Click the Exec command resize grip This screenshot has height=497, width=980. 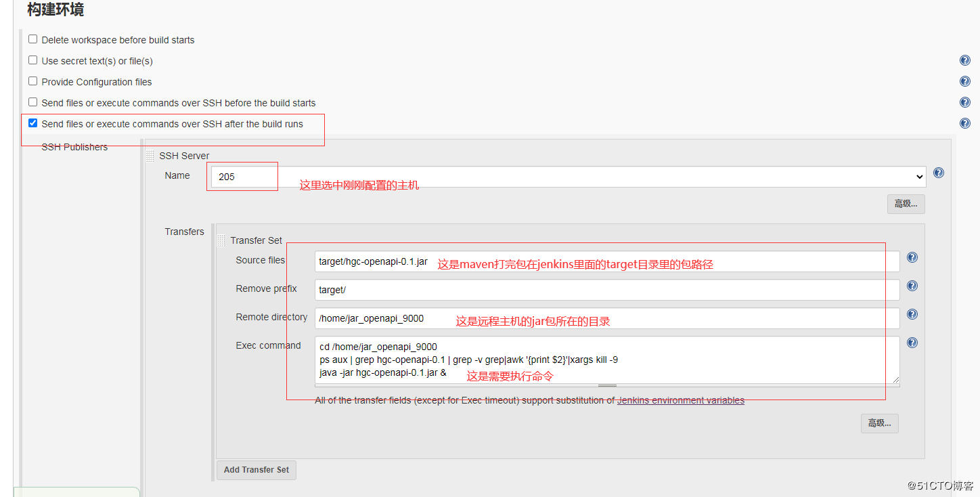607,386
